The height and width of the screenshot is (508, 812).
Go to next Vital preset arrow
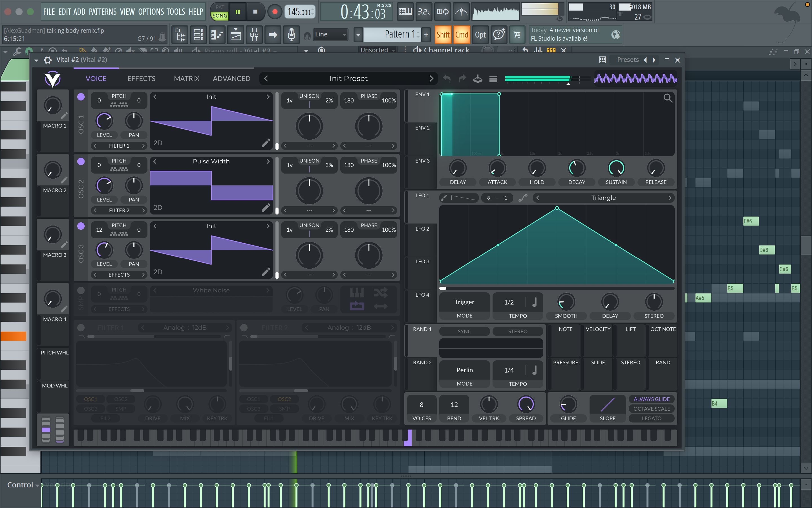point(431,79)
